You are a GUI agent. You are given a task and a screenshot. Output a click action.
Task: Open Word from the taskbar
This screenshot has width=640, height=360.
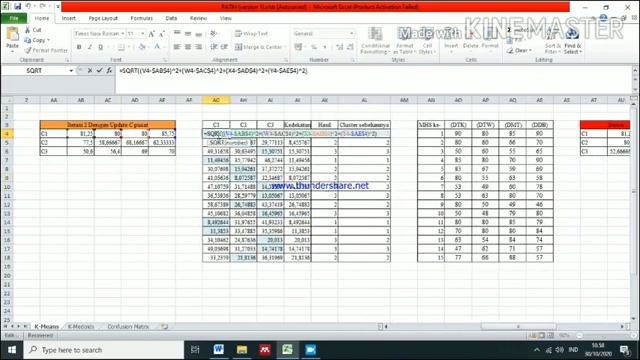(219, 350)
